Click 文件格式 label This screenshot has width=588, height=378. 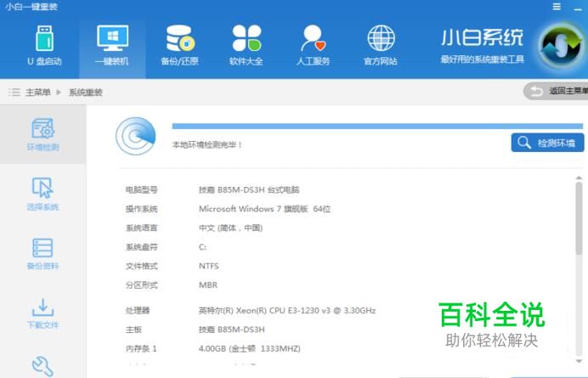141,266
